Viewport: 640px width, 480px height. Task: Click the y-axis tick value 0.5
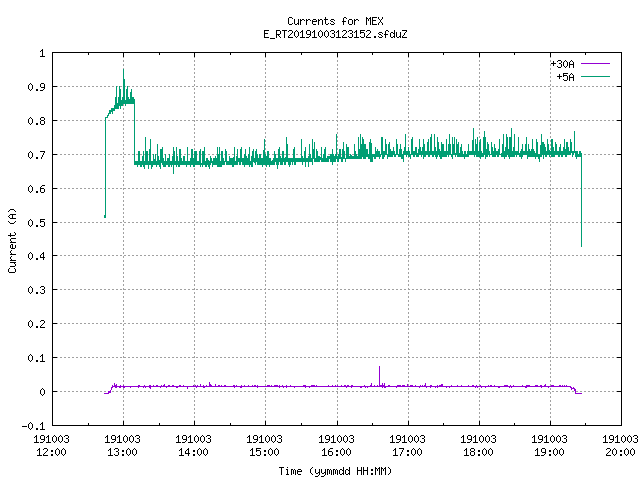[36, 223]
